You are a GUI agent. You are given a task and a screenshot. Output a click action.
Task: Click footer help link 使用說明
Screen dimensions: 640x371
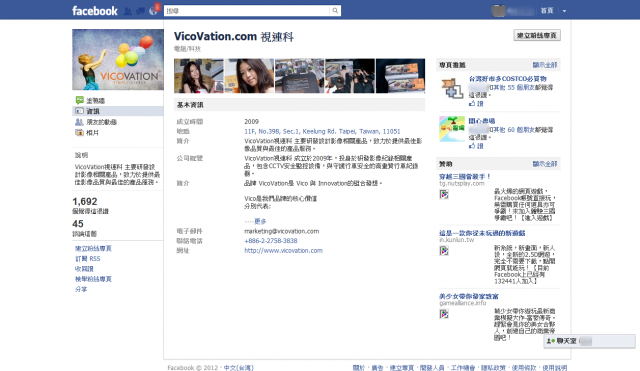tap(555, 368)
